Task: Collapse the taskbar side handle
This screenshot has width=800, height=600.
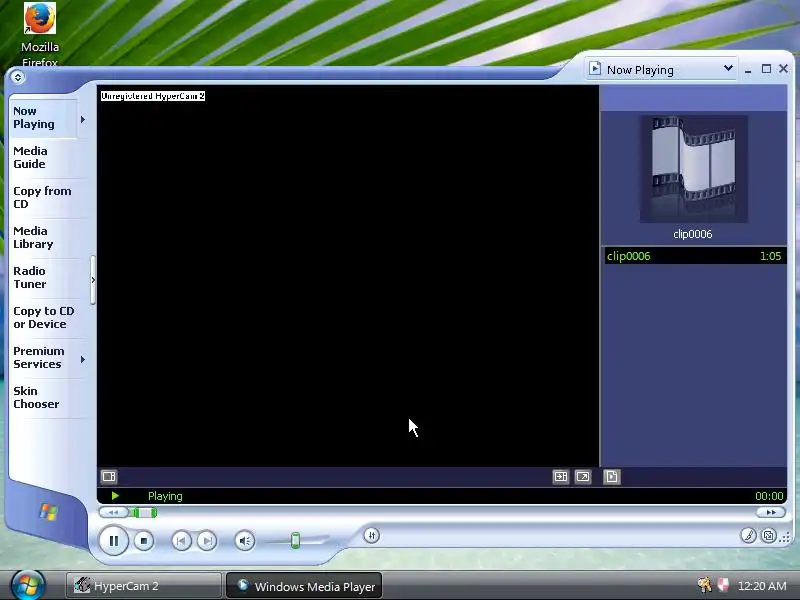Action: click(93, 280)
